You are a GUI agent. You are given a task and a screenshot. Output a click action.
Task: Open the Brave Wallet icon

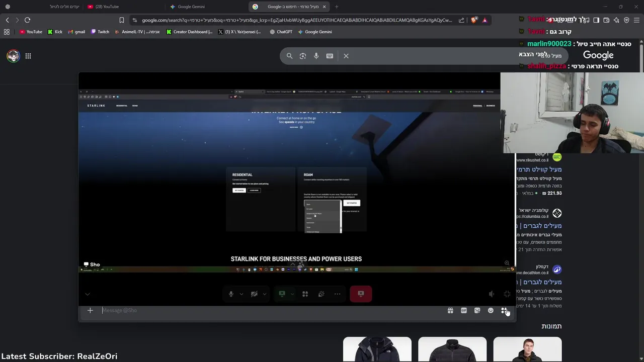(x=606, y=20)
